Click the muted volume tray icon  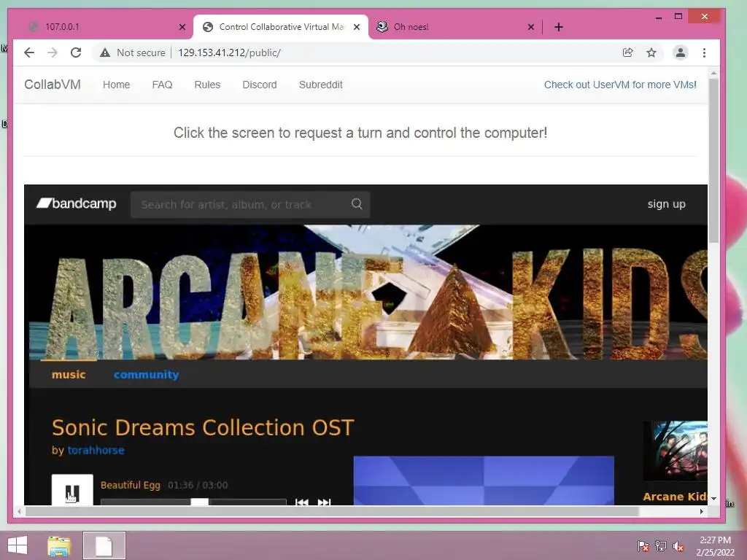point(678,546)
